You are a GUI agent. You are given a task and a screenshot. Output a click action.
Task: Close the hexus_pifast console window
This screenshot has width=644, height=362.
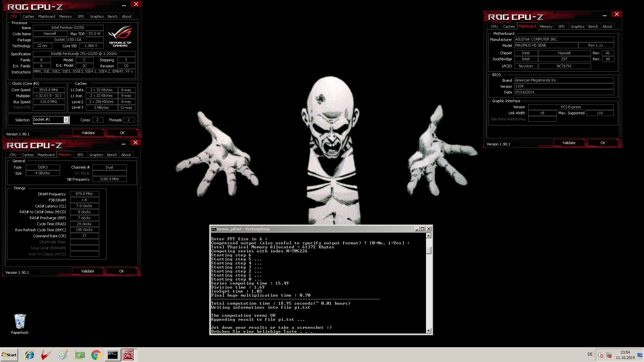[428, 229]
